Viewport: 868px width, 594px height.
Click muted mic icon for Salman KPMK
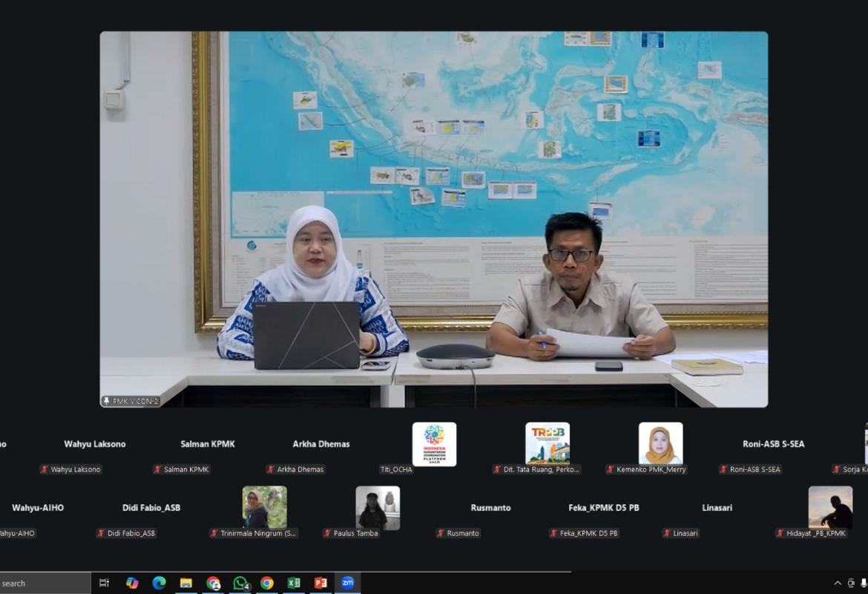157,469
